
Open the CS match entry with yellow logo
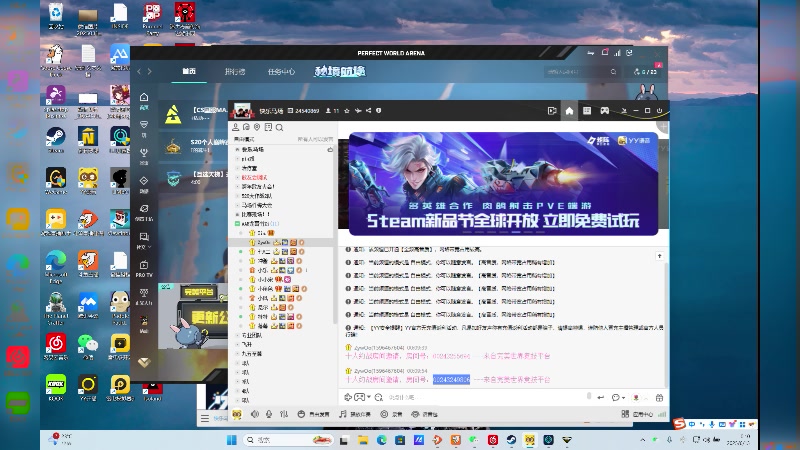point(194,114)
